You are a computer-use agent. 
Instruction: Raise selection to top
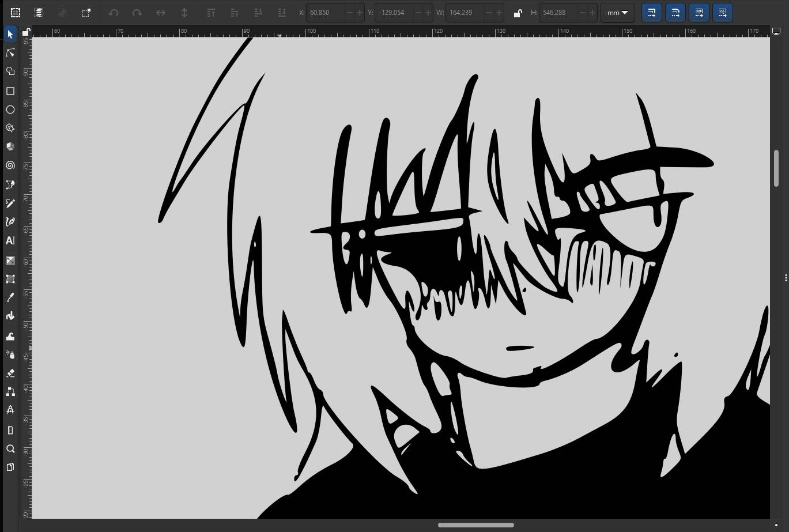pos(211,13)
